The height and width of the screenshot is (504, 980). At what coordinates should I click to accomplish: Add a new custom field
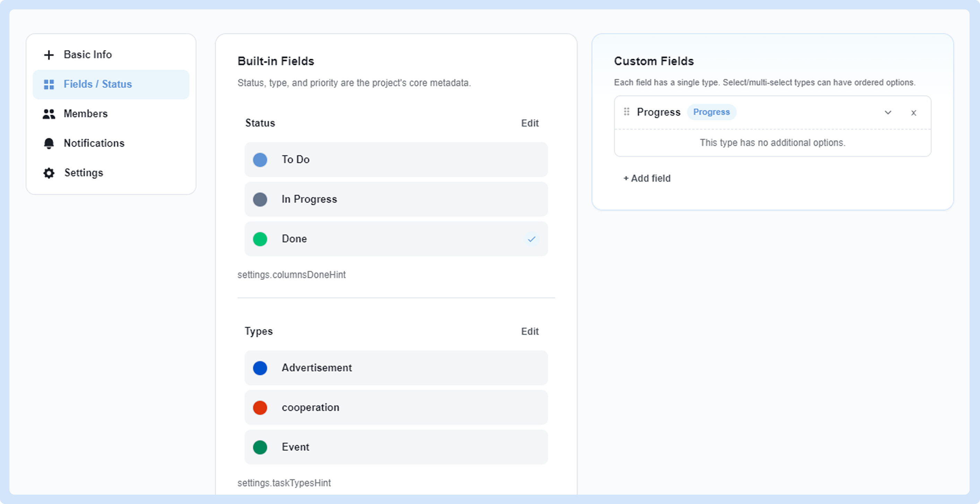point(647,178)
